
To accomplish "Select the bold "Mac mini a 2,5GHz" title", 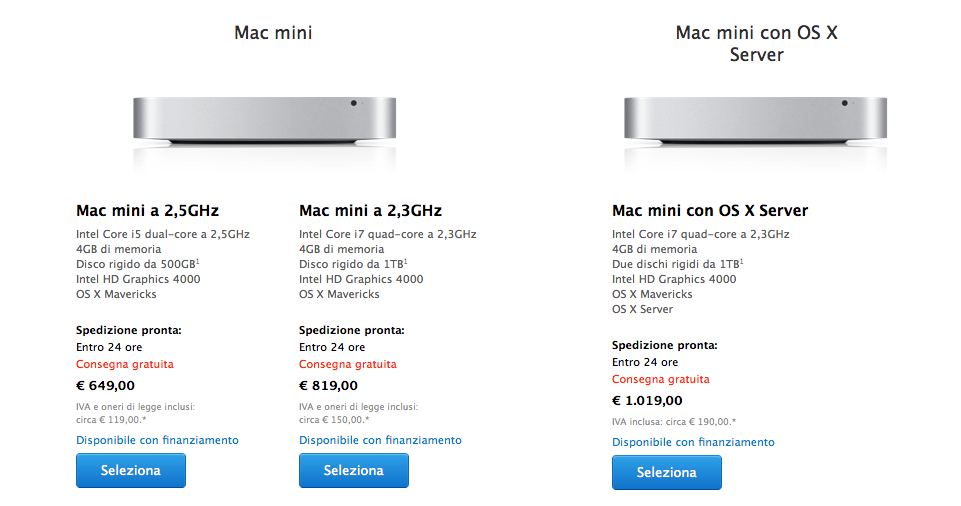I will pos(147,211).
